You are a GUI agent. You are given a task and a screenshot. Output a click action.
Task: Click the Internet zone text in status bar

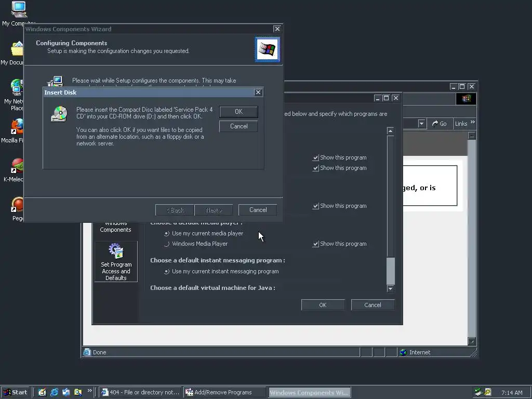pyautogui.click(x=420, y=353)
